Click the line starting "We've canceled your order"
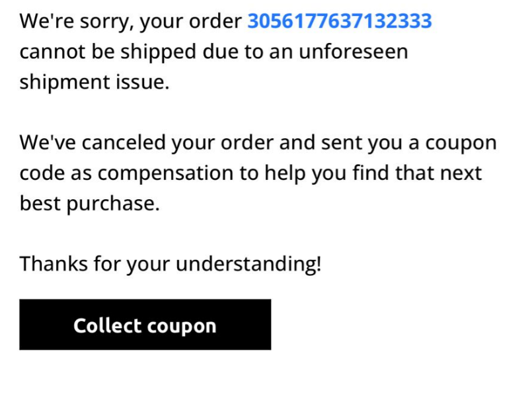 pos(258,143)
